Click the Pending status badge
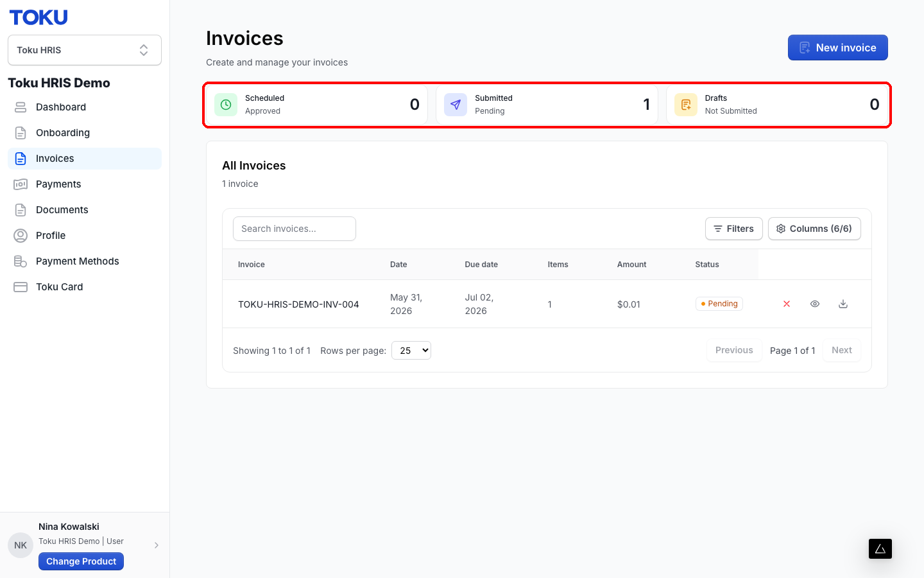 (x=719, y=304)
